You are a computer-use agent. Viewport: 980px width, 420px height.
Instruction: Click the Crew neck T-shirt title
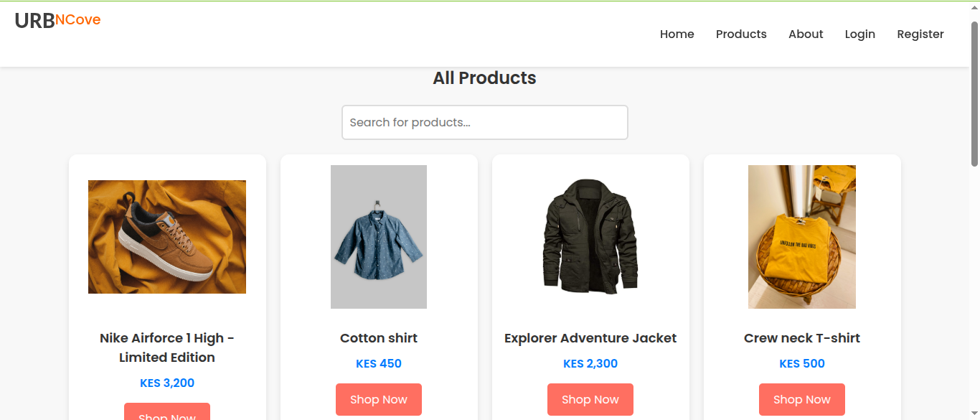[802, 338]
